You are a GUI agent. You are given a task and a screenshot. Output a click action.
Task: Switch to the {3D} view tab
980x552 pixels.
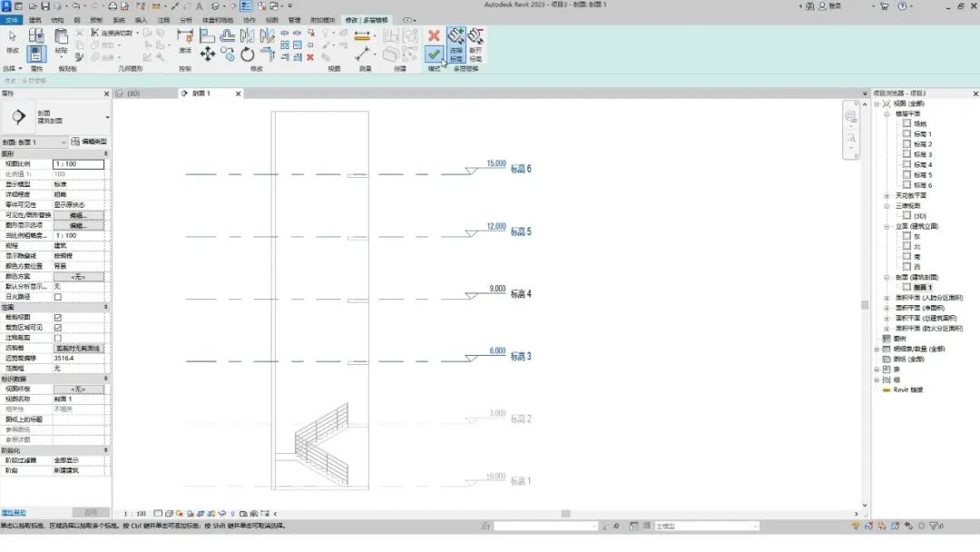132,94
